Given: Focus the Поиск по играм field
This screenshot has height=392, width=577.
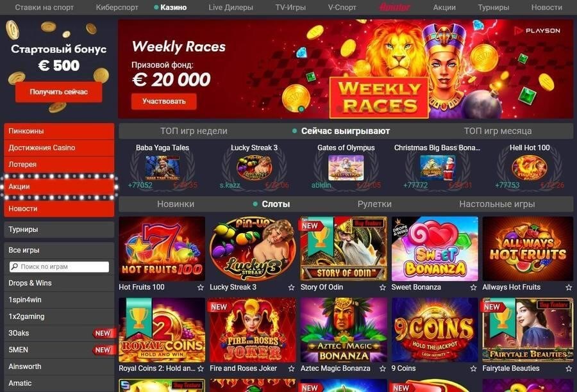Looking at the screenshot, I should click(x=59, y=266).
